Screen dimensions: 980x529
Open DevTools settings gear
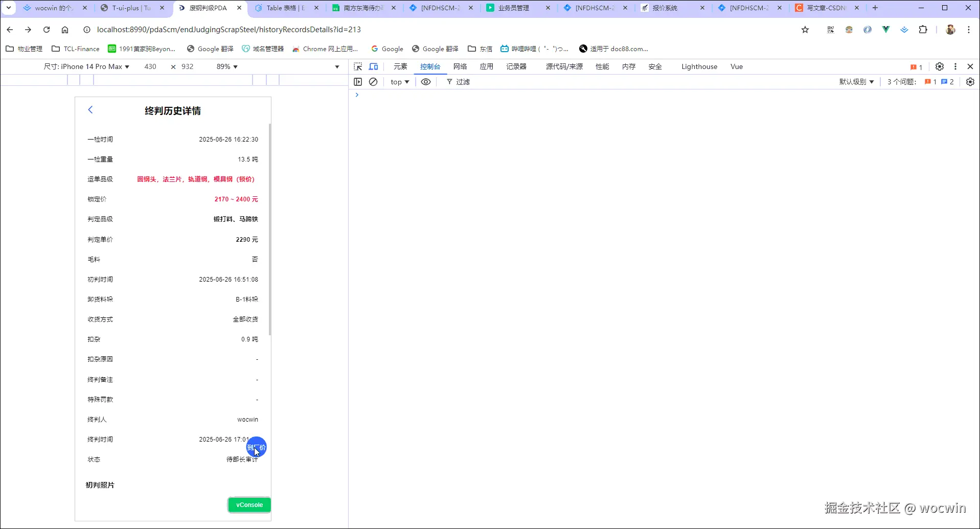tap(939, 66)
